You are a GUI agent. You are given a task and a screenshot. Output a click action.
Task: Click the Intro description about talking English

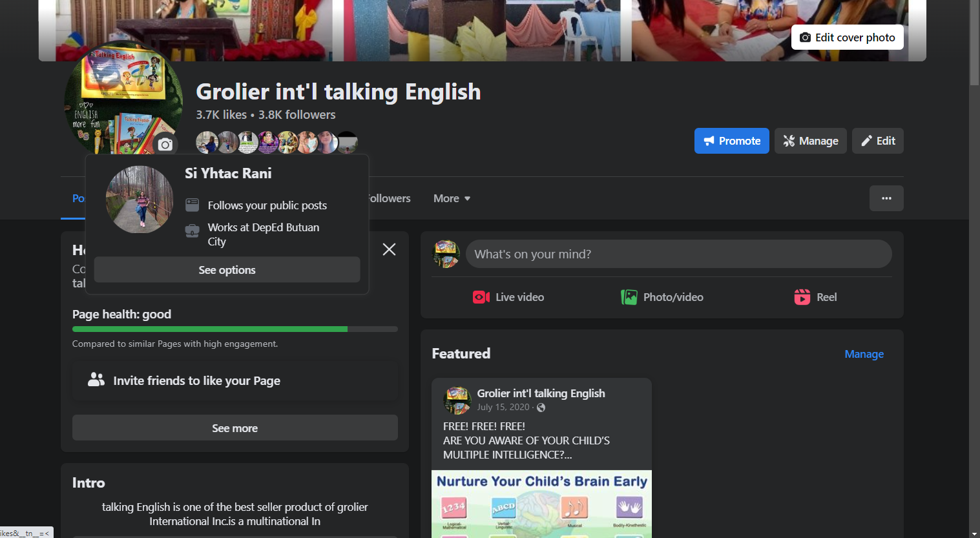point(235,514)
